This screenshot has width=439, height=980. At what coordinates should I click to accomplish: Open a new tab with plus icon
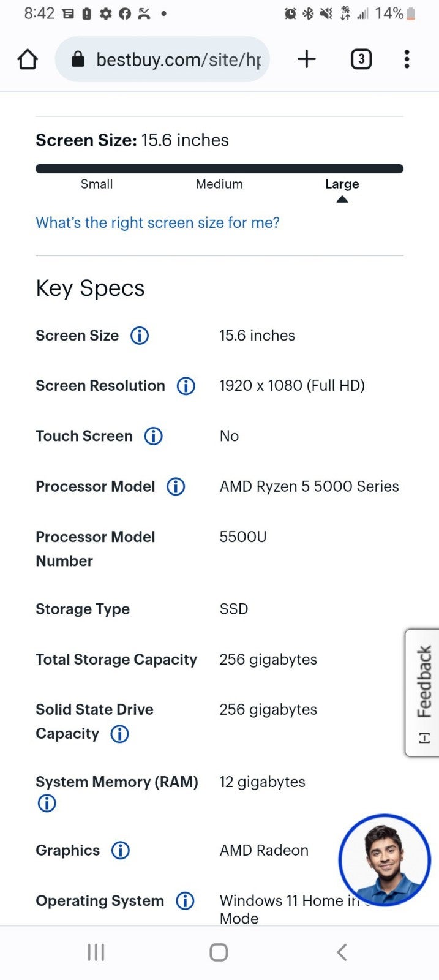pyautogui.click(x=307, y=59)
